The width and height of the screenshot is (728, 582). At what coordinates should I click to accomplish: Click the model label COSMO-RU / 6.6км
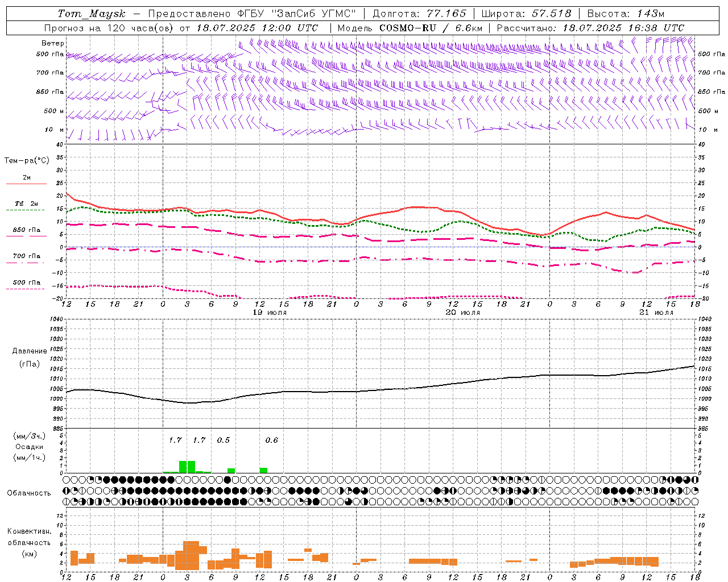pyautogui.click(x=431, y=28)
